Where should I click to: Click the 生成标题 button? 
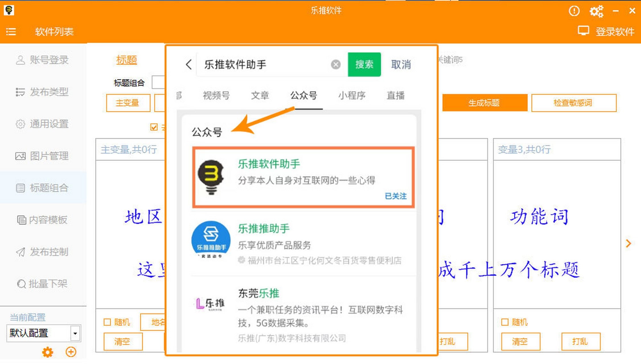point(484,103)
